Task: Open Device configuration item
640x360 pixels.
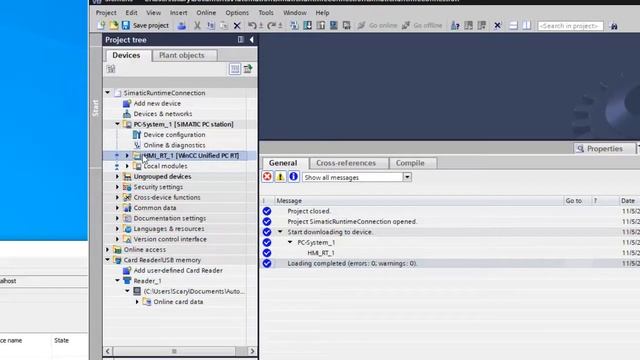Action: pyautogui.click(x=174, y=135)
